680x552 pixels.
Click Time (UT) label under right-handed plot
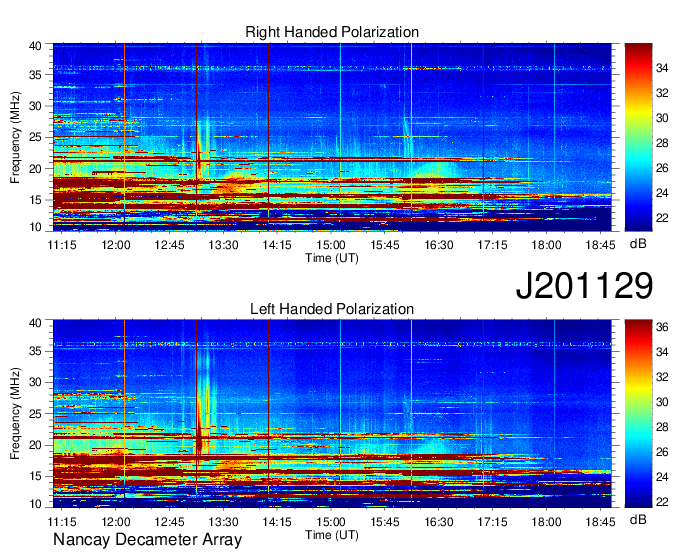[x=332, y=258]
